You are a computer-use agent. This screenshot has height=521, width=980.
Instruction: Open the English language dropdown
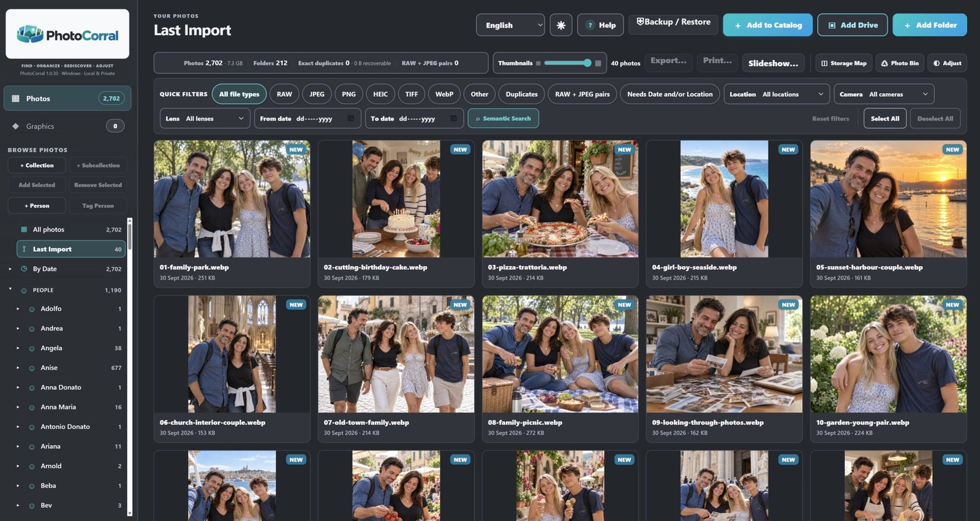(511, 25)
